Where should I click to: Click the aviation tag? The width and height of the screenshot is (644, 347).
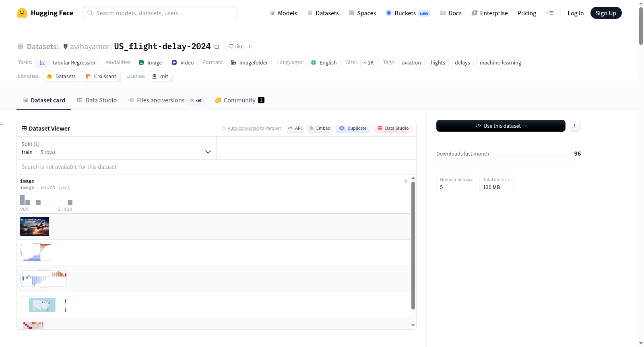point(411,62)
